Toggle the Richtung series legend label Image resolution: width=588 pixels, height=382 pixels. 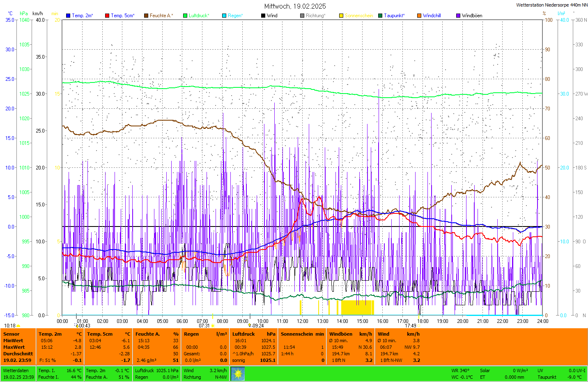tap(315, 16)
